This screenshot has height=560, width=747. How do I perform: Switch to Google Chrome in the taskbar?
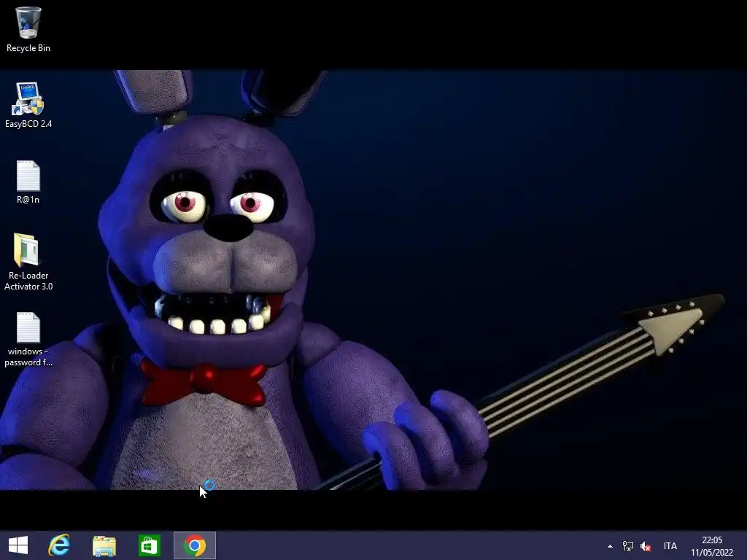tap(194, 545)
